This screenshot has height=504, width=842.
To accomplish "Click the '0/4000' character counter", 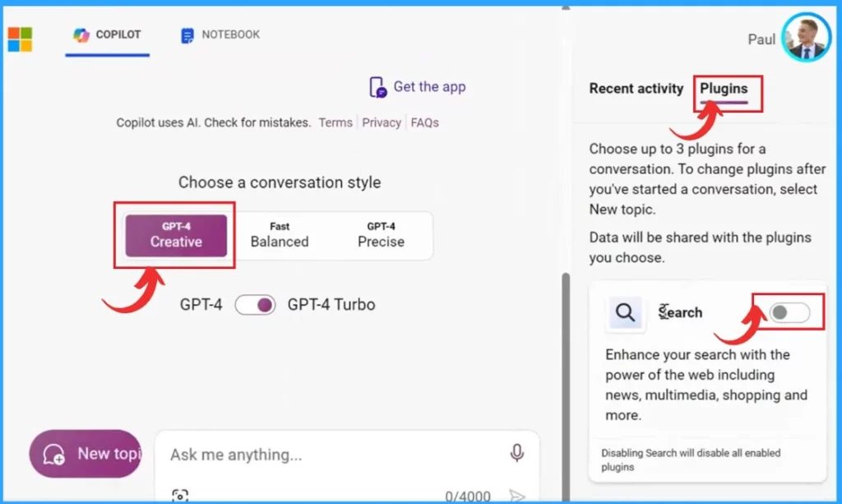I will (x=468, y=496).
